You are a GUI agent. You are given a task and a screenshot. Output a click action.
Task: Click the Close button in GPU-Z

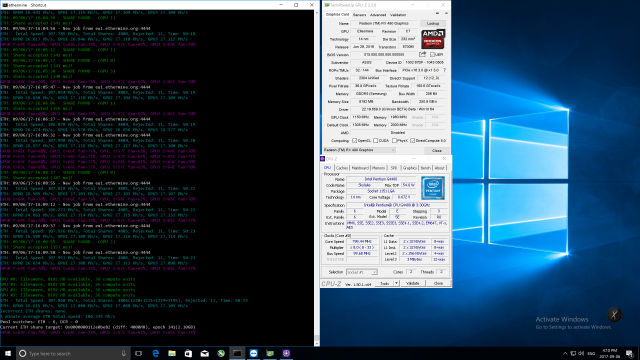[x=437, y=151]
